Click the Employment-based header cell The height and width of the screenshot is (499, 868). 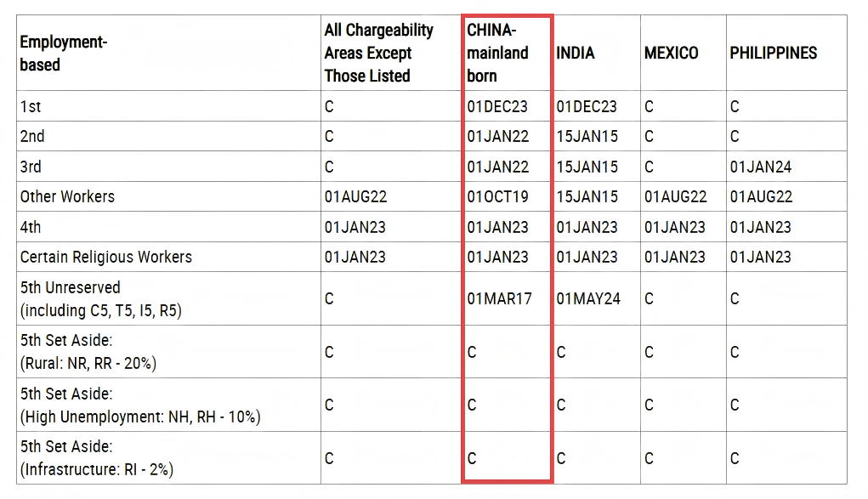click(x=63, y=53)
